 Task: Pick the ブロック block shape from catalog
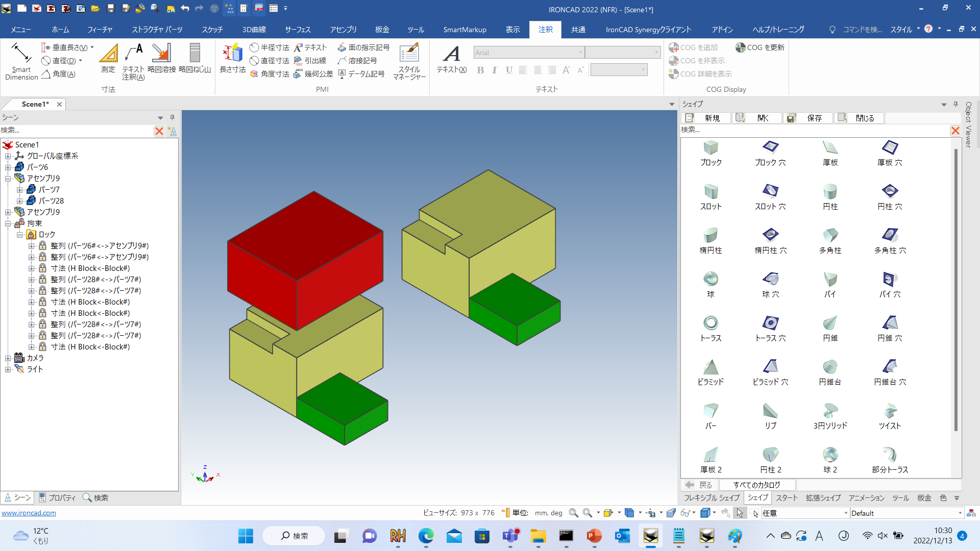[710, 153]
